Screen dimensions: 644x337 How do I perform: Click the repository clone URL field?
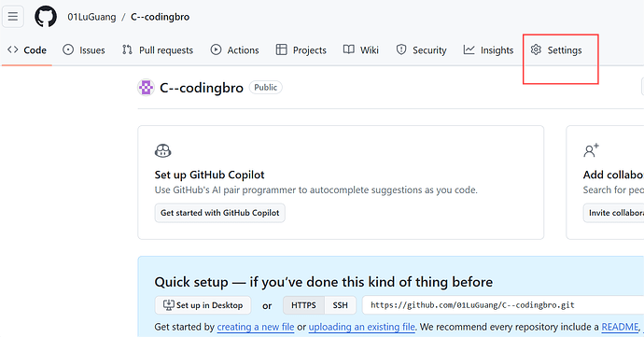pyautogui.click(x=503, y=305)
